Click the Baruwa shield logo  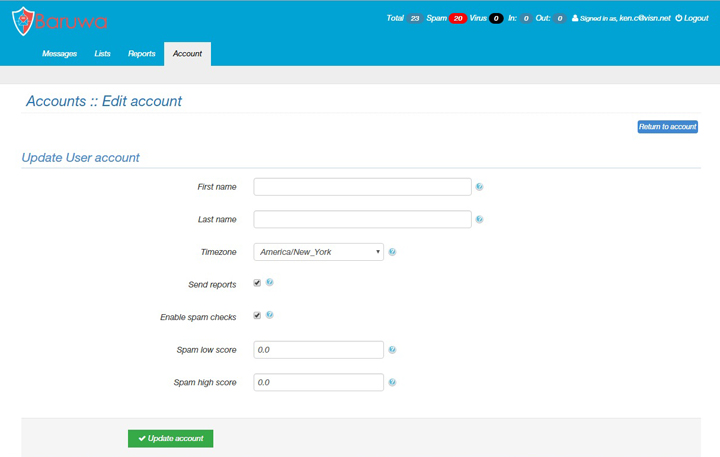pos(24,22)
